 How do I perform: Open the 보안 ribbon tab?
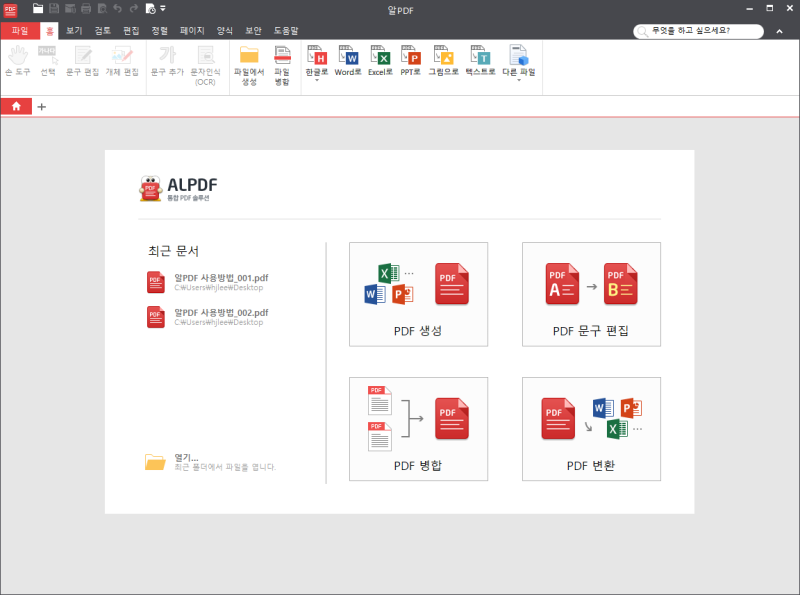tap(252, 30)
